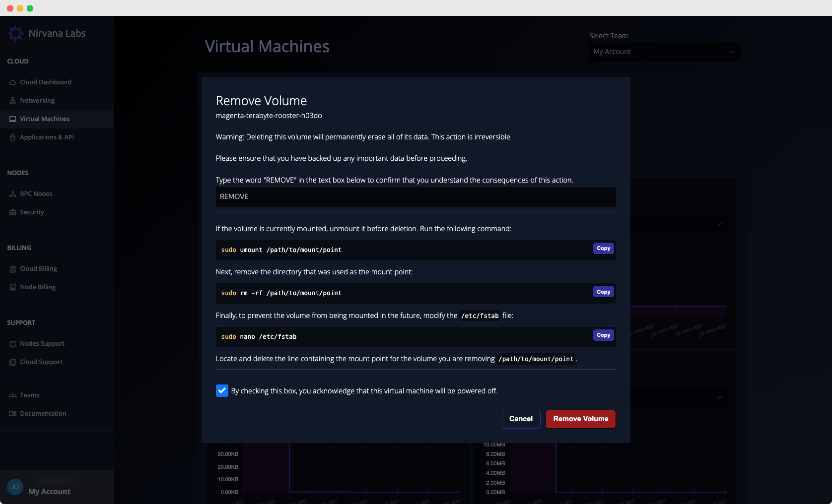This screenshot has height=504, width=832.
Task: Click the Applications & API lock icon
Action: 13,137
